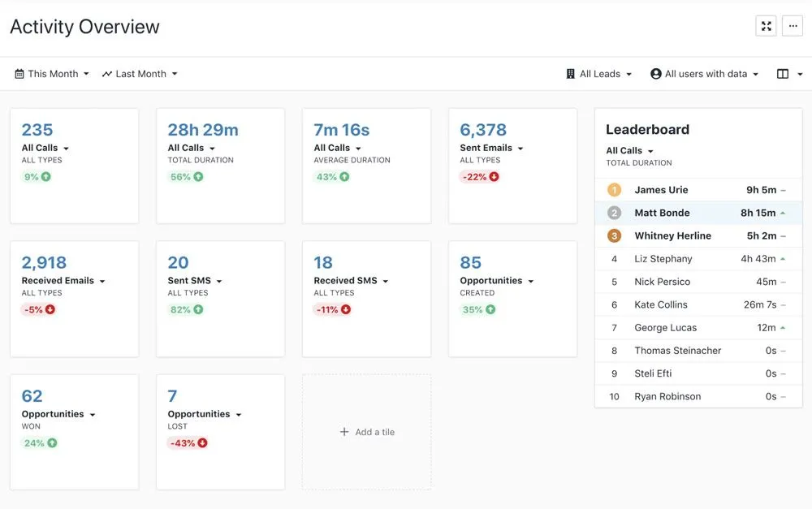Viewport: 812px width, 509px height.
Task: Expand the dashboard to fullscreen
Action: pos(765,25)
